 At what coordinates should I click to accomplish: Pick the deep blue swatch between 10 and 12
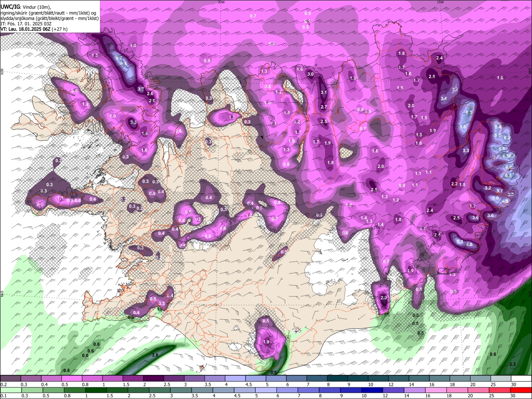(372, 390)
